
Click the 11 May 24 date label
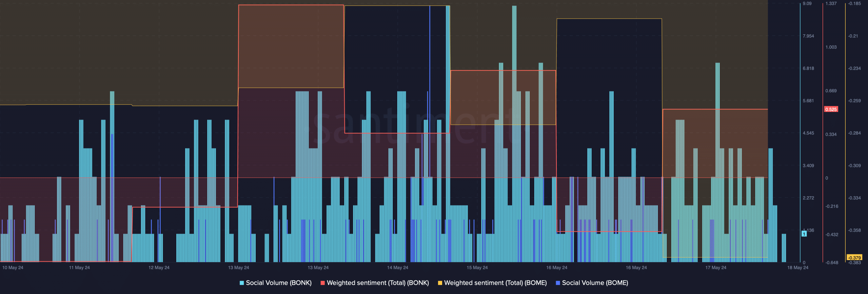[79, 268]
